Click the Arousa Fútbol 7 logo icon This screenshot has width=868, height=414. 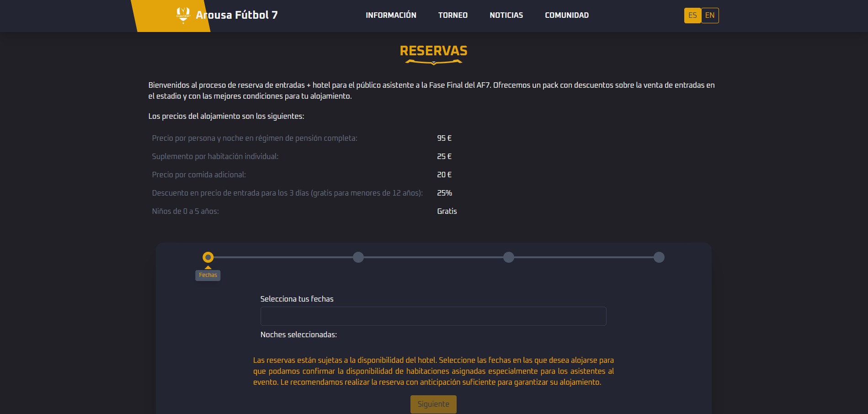[183, 15]
